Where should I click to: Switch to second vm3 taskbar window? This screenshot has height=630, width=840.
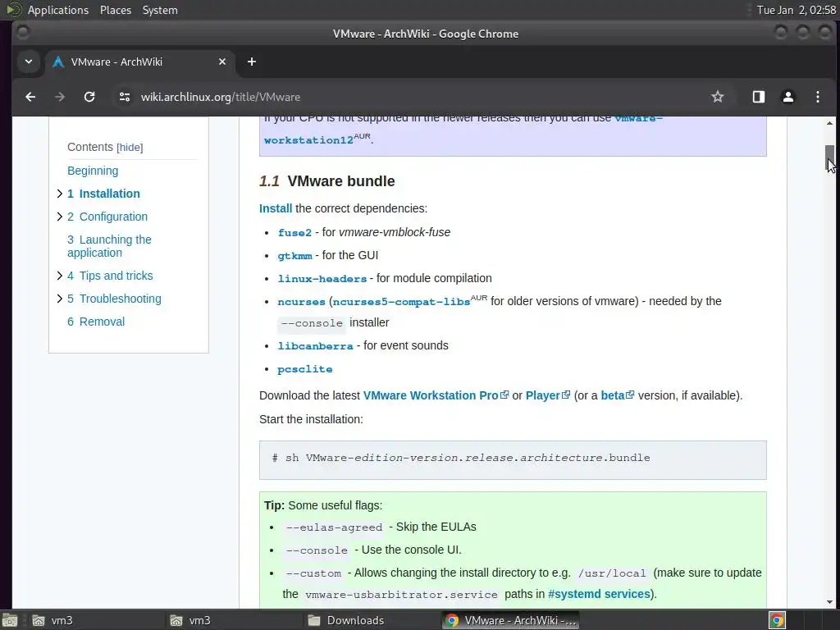point(234,620)
